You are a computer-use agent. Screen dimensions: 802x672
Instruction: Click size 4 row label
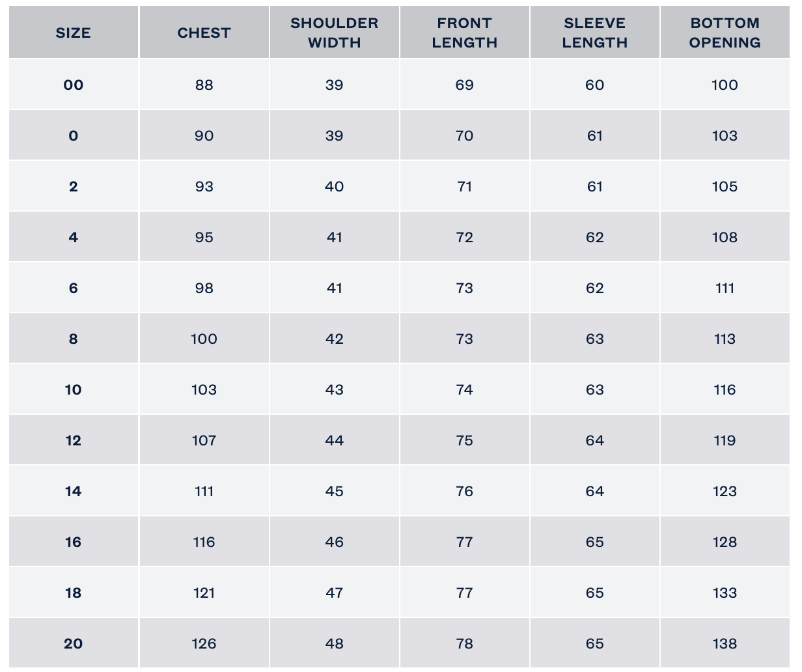74,237
